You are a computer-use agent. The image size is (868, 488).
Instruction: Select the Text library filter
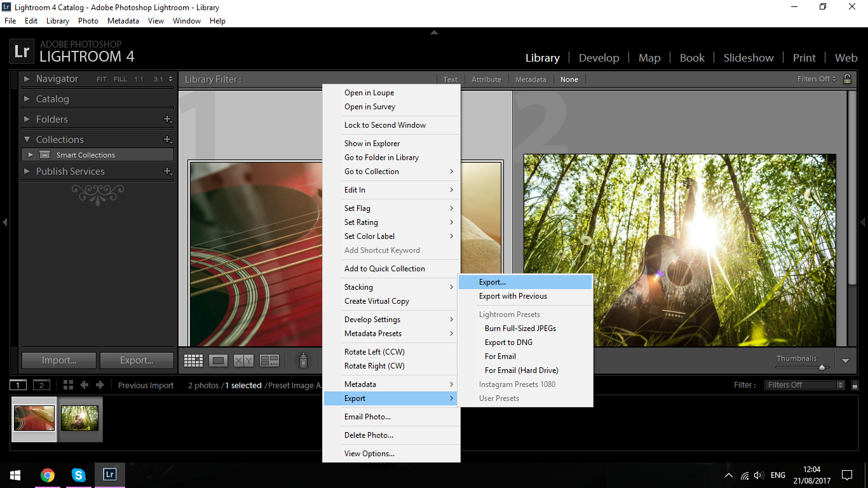coord(451,79)
